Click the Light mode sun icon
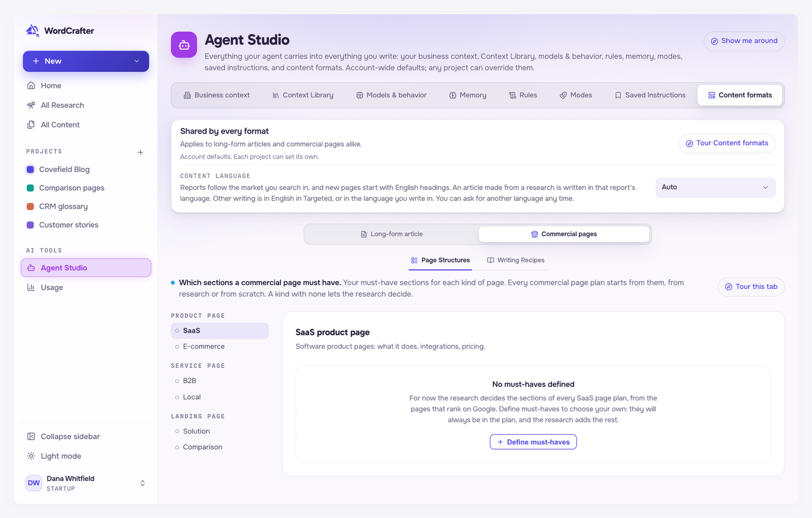The width and height of the screenshot is (812, 518). click(31, 456)
